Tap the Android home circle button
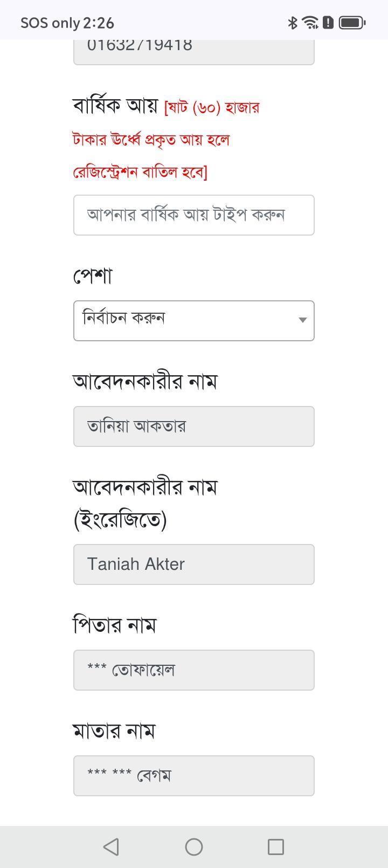 pyautogui.click(x=194, y=846)
